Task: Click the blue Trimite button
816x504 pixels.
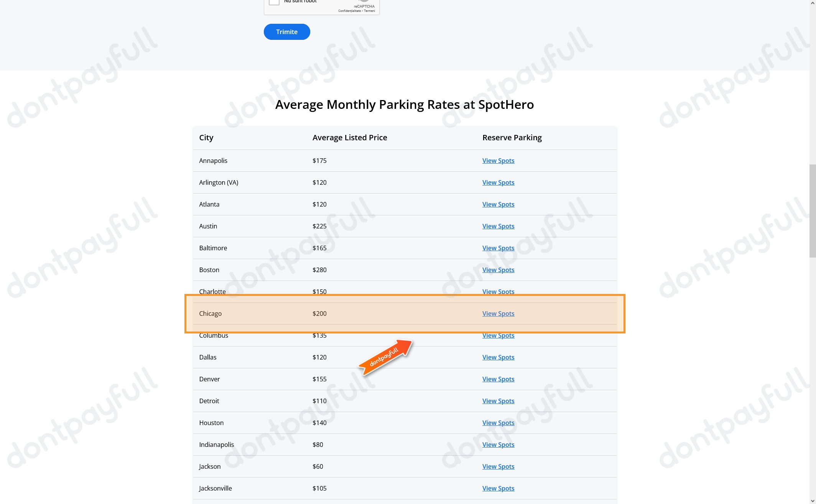Action: click(287, 32)
